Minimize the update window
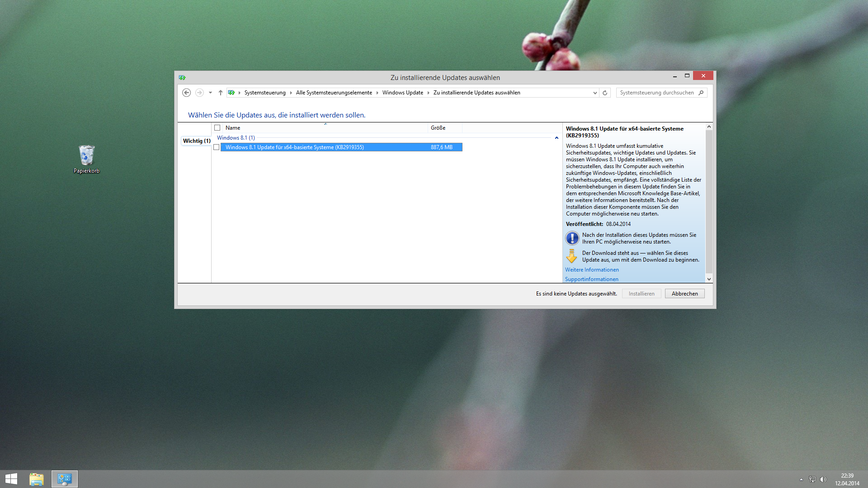 (675, 76)
